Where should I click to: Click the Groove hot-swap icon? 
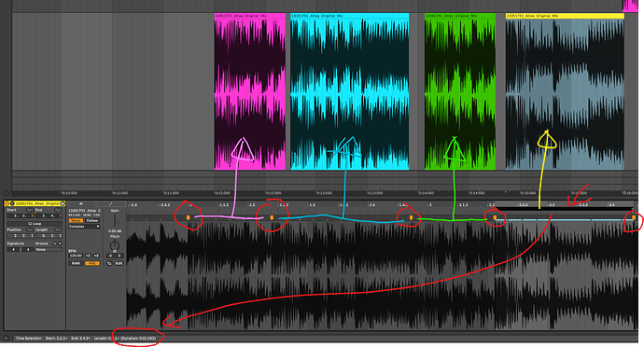[55, 243]
